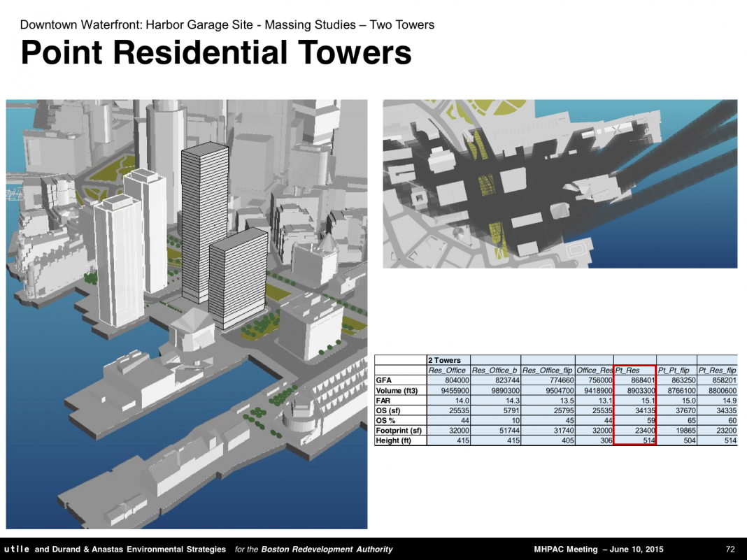Click the 'Height (ft)' row label
This screenshot has width=747, height=560.
coord(394,440)
